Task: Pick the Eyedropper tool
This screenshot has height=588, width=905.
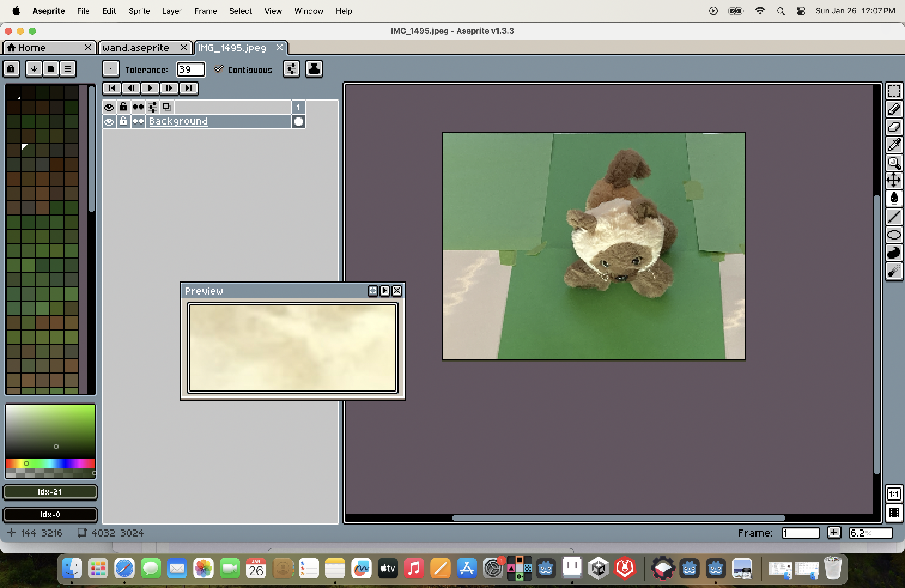Action: (x=894, y=145)
